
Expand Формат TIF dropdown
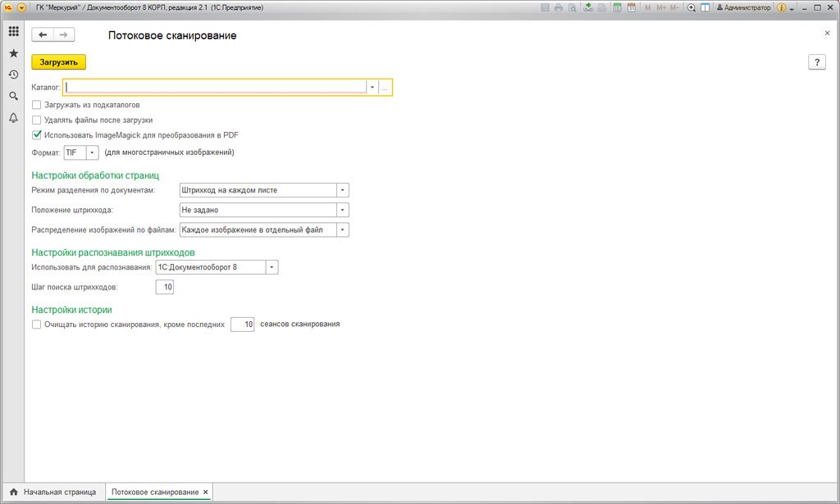pyautogui.click(x=92, y=152)
